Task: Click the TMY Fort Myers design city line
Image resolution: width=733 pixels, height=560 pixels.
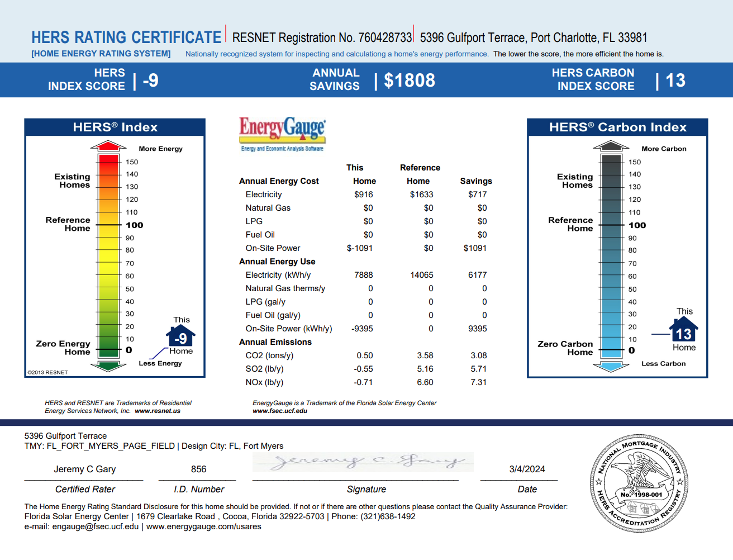Action: 154,446
